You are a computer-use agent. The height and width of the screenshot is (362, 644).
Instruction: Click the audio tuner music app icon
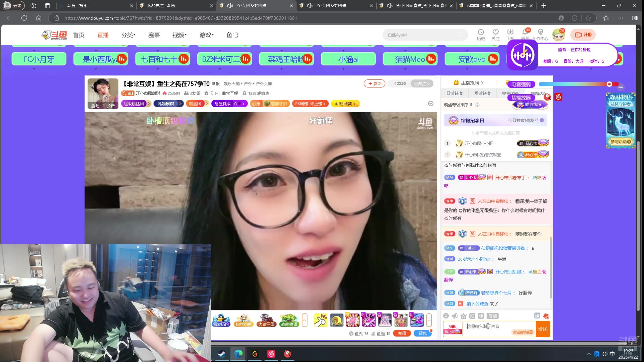[523, 55]
